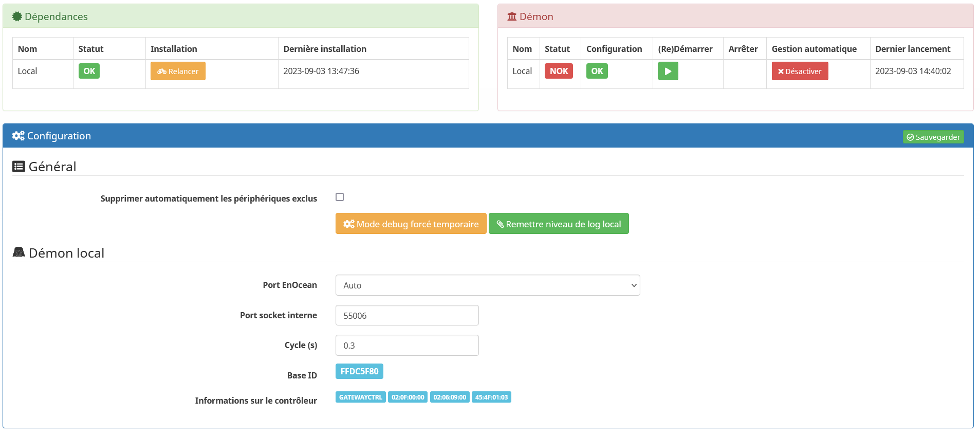Disable automatic daemon management with Désactiver
Screen dimensions: 980x435
click(x=799, y=71)
